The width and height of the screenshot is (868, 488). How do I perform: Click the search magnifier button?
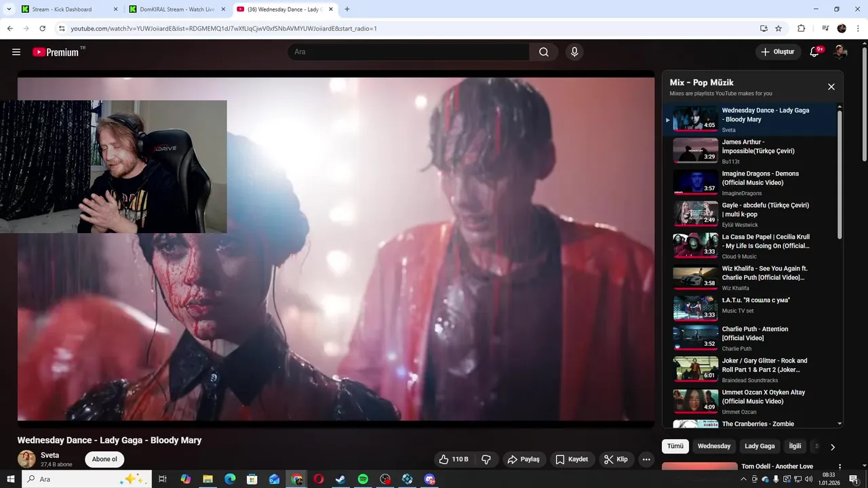(544, 52)
